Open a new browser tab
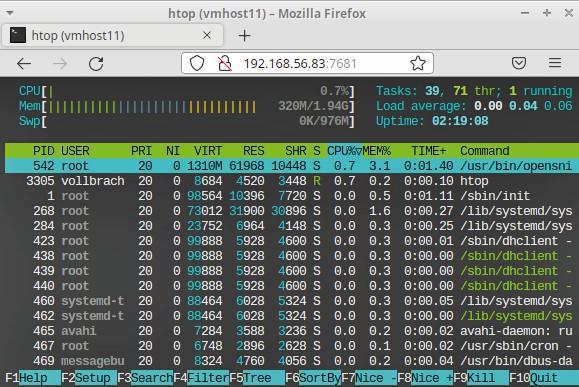Viewport: 579px width, 387px height. tap(244, 36)
